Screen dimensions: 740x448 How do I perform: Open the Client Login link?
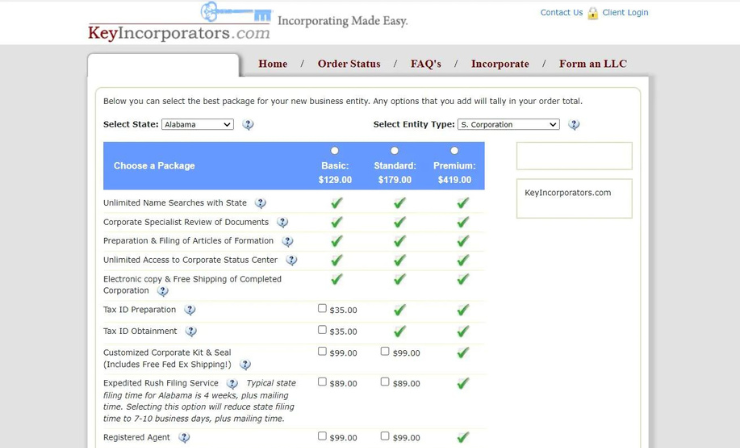625,13
